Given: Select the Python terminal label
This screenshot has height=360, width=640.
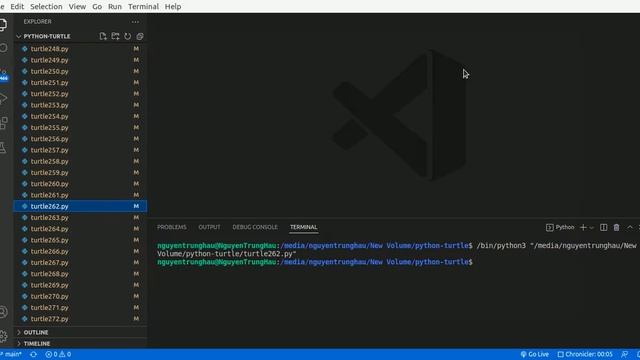Looking at the screenshot, I should pyautogui.click(x=560, y=227).
